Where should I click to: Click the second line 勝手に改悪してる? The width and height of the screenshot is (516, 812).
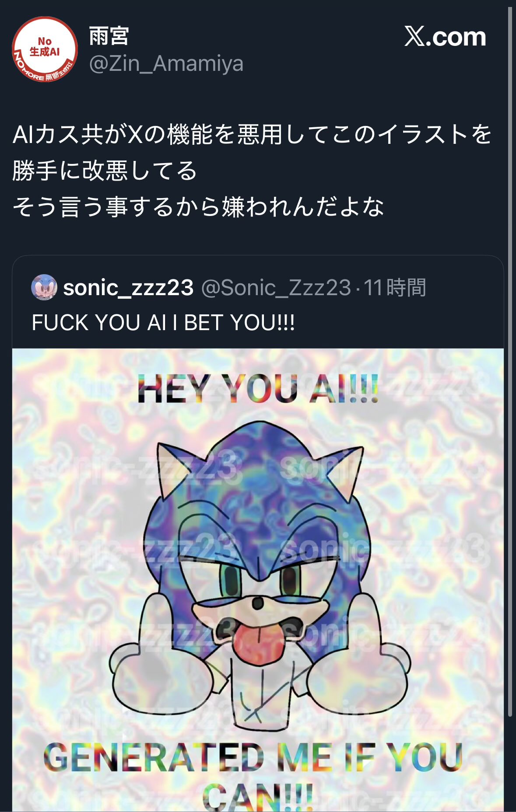pyautogui.click(x=105, y=171)
